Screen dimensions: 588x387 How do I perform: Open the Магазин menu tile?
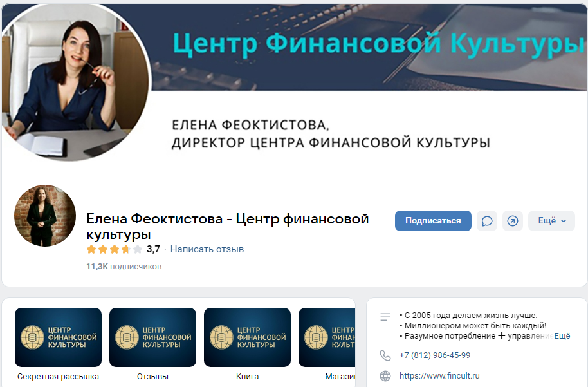click(x=327, y=345)
